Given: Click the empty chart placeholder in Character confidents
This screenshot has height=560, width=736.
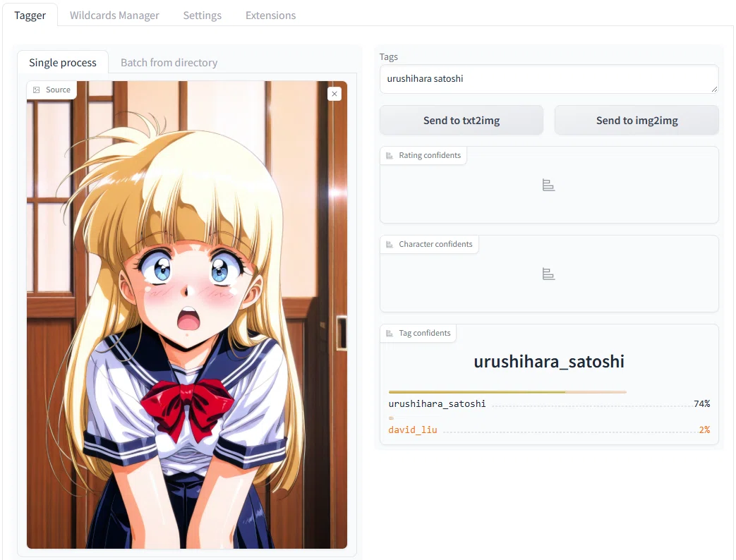Looking at the screenshot, I should click(548, 274).
